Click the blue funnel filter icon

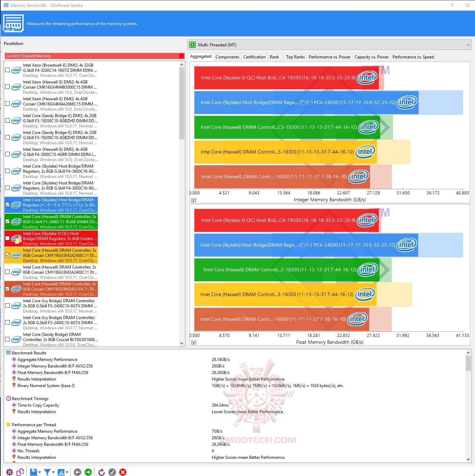pyautogui.click(x=47, y=472)
